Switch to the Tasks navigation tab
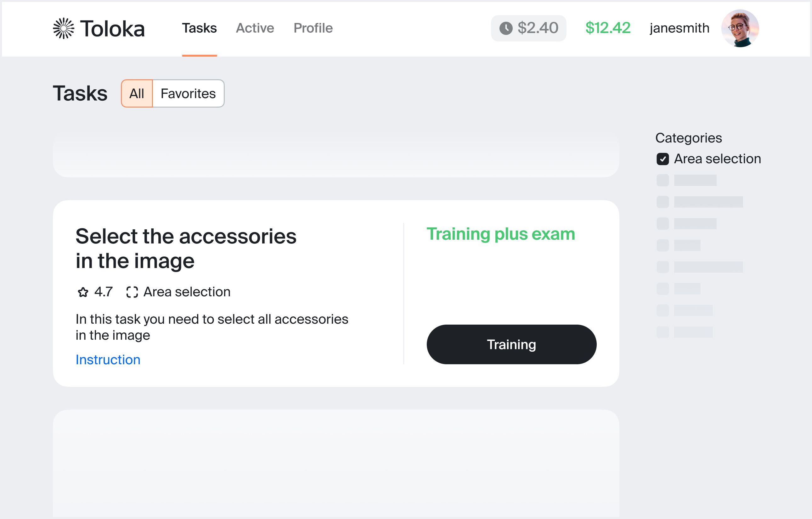Screen dimensions: 812x519 (199, 28)
